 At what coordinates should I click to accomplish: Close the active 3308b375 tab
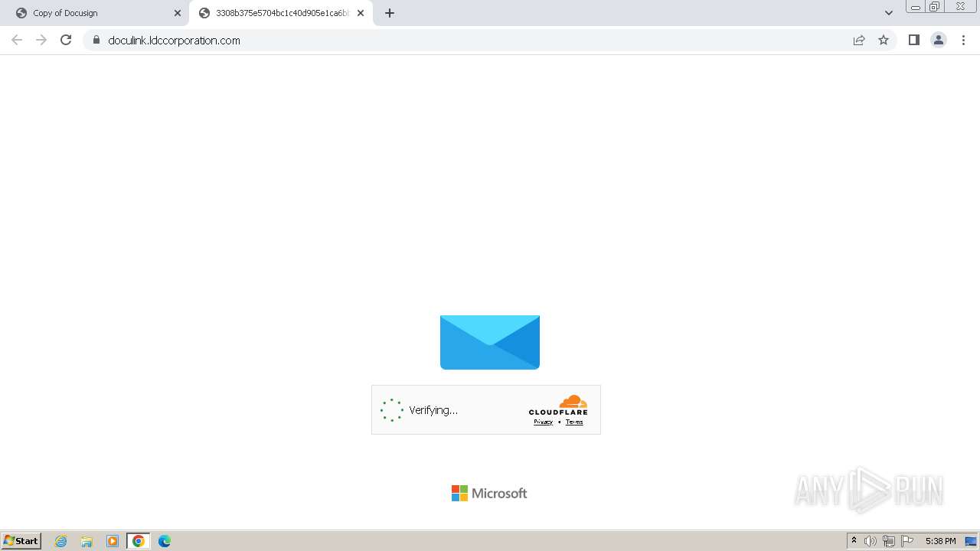pyautogui.click(x=361, y=13)
